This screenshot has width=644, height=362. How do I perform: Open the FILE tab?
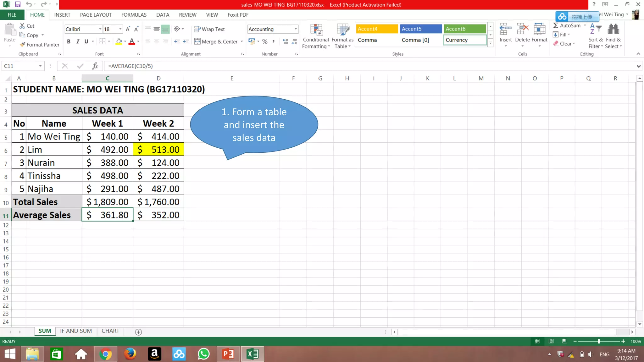12,15
